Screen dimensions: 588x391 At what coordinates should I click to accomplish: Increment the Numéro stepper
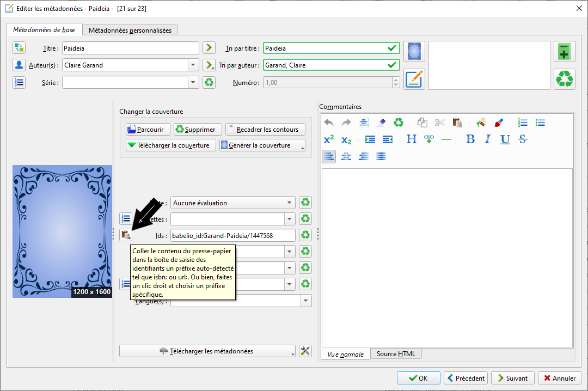coord(396,80)
